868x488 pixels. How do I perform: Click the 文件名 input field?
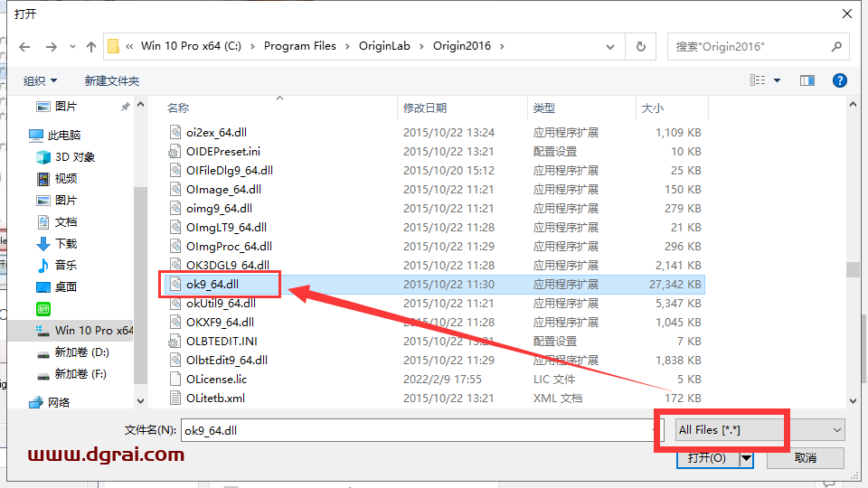420,430
